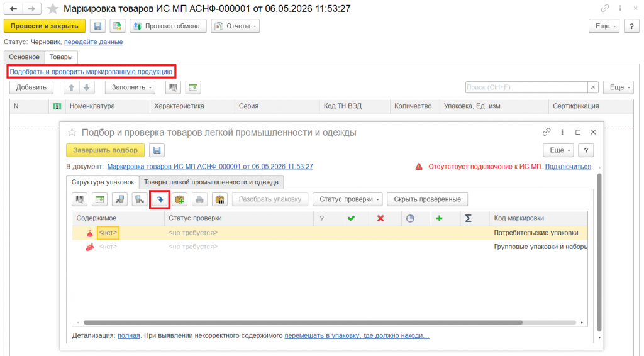This screenshot has height=356, width=644.
Task: Open help in the main document command bar
Action: click(631, 26)
